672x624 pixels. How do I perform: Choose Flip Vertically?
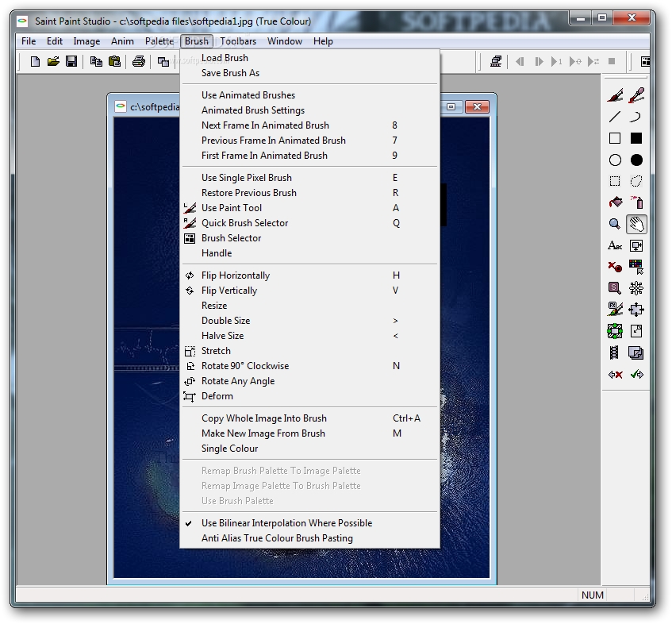[x=309, y=290]
